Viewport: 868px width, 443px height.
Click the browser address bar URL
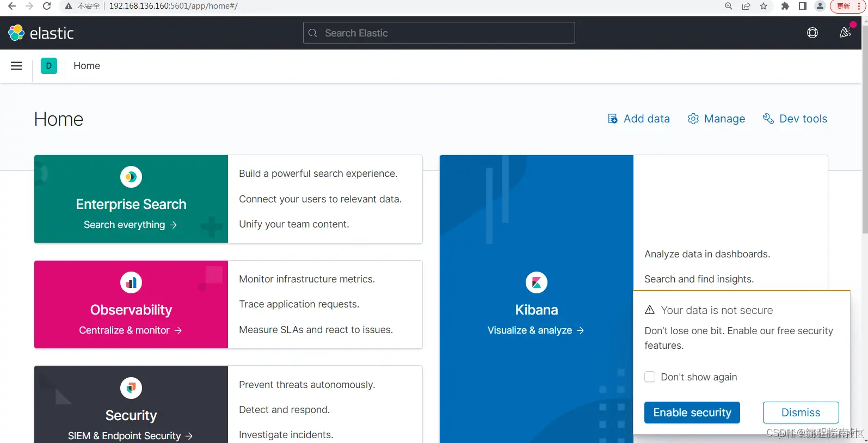tap(174, 6)
